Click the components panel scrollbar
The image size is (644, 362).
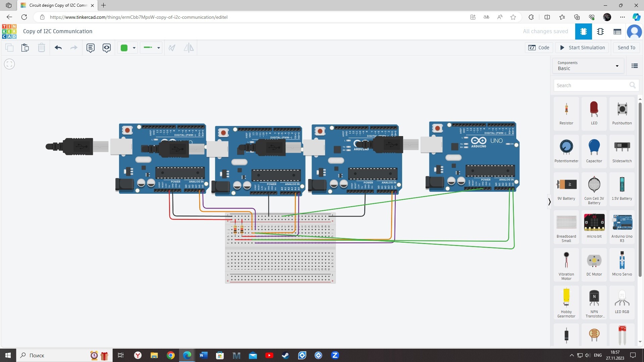pos(640,189)
